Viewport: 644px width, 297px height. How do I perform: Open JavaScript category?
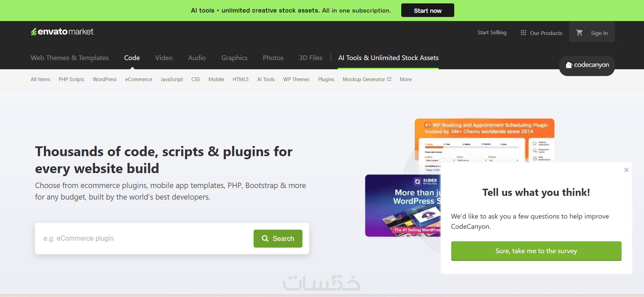click(x=172, y=79)
